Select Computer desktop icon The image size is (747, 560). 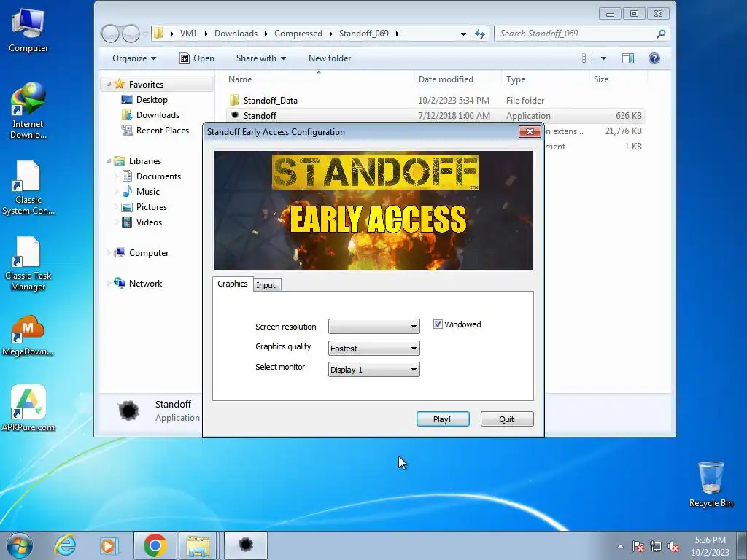pyautogui.click(x=28, y=31)
